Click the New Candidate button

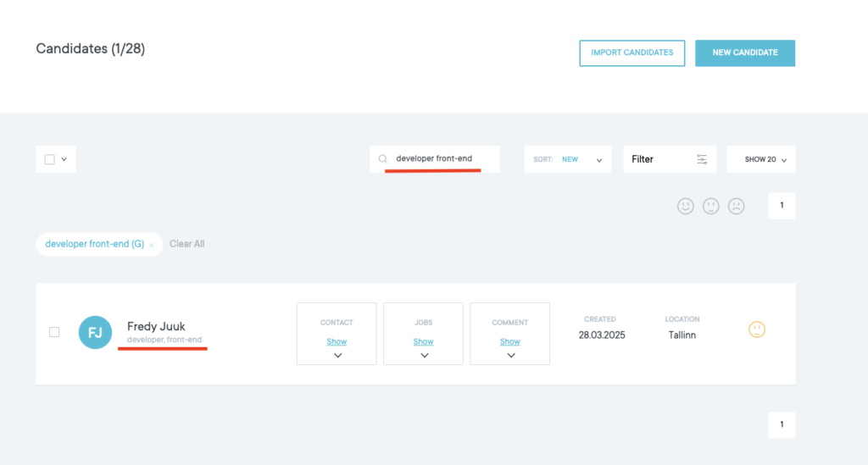[x=745, y=53]
